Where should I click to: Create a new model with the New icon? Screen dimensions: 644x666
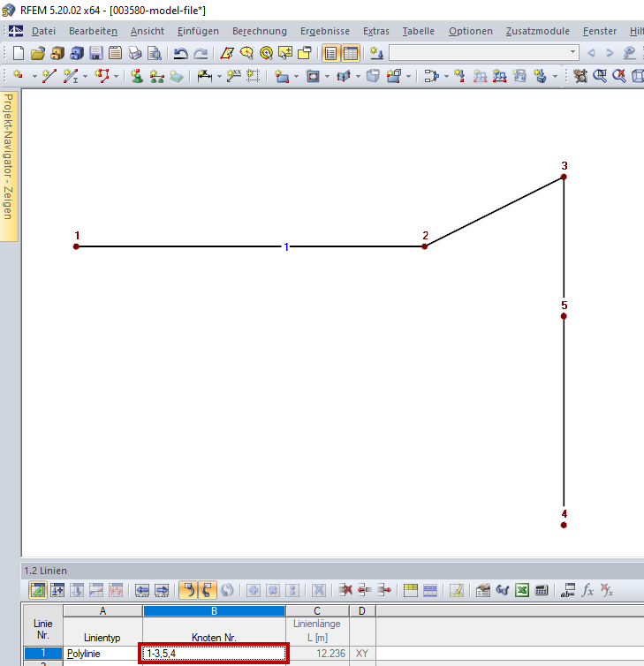pos(19,53)
